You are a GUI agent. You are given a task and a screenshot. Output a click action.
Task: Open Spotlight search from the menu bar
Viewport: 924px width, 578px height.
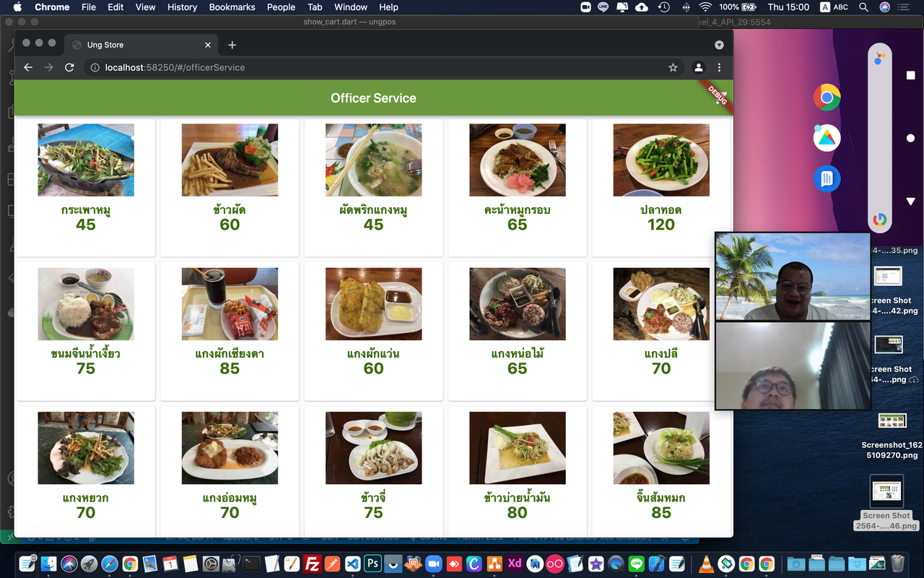863,7
